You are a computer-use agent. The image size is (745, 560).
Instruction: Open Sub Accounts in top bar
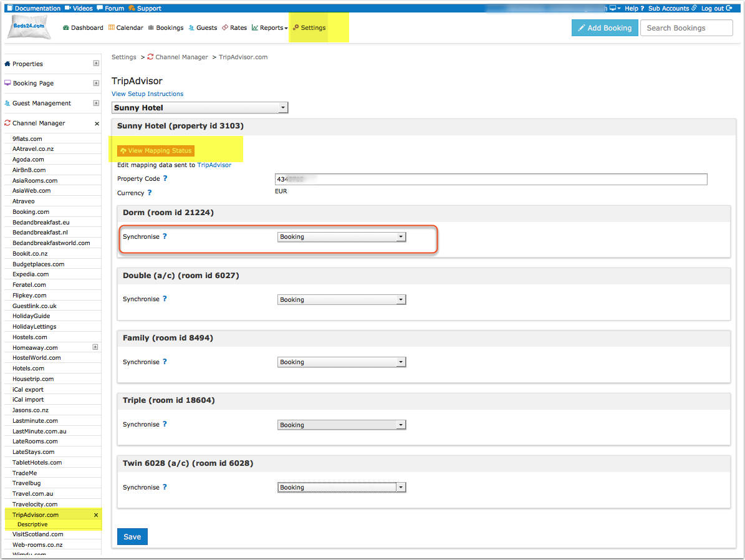pos(672,8)
